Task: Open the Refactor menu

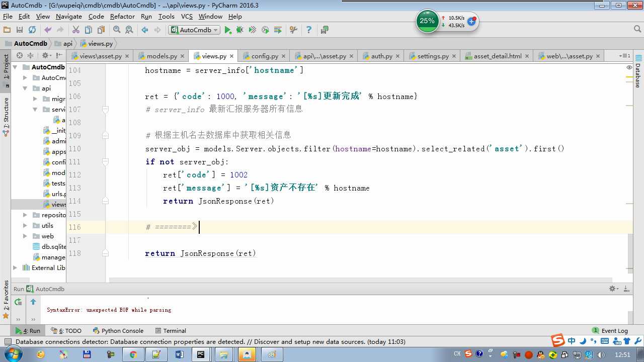Action: [x=122, y=16]
